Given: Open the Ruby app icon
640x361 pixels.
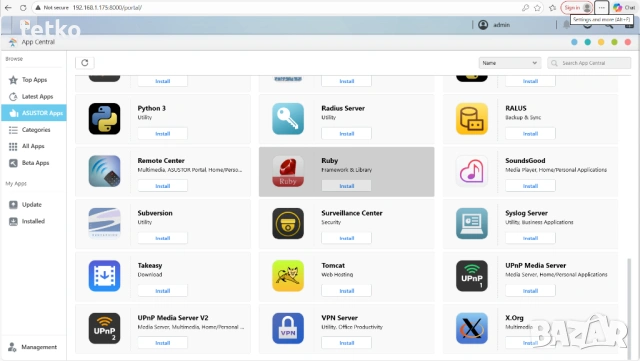Looking at the screenshot, I should click(x=288, y=171).
